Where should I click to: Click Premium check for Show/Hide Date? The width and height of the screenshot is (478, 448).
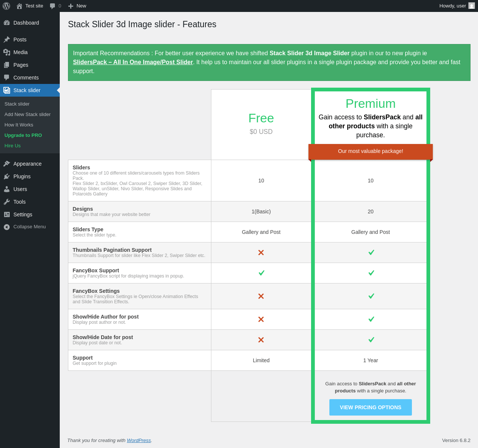pos(371,339)
